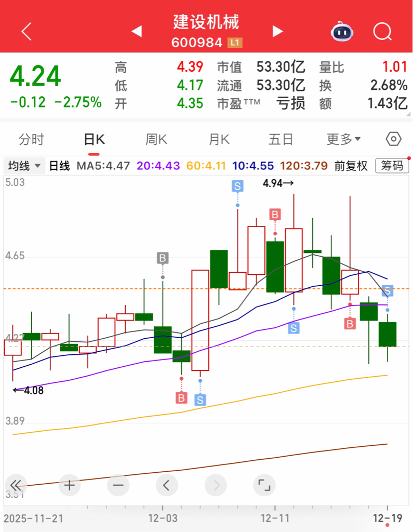
Task: Switch to 五日 five-day tab
Action: pyautogui.click(x=281, y=139)
